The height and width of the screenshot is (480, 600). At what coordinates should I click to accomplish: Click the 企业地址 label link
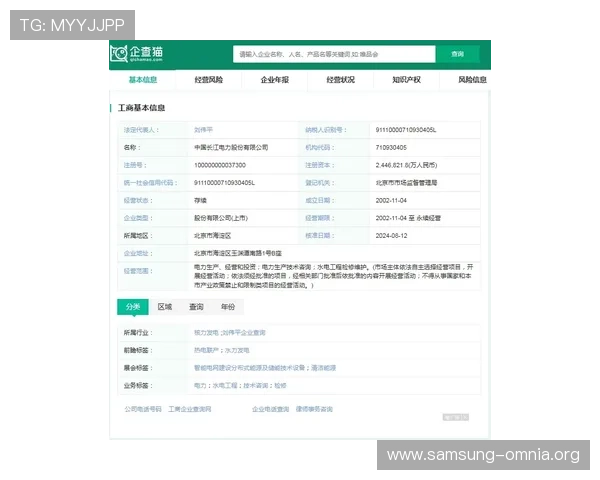click(x=138, y=253)
